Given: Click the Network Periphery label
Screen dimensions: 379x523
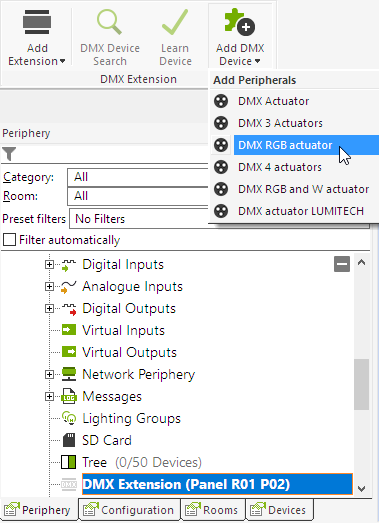Looking at the screenshot, I should 138,375.
